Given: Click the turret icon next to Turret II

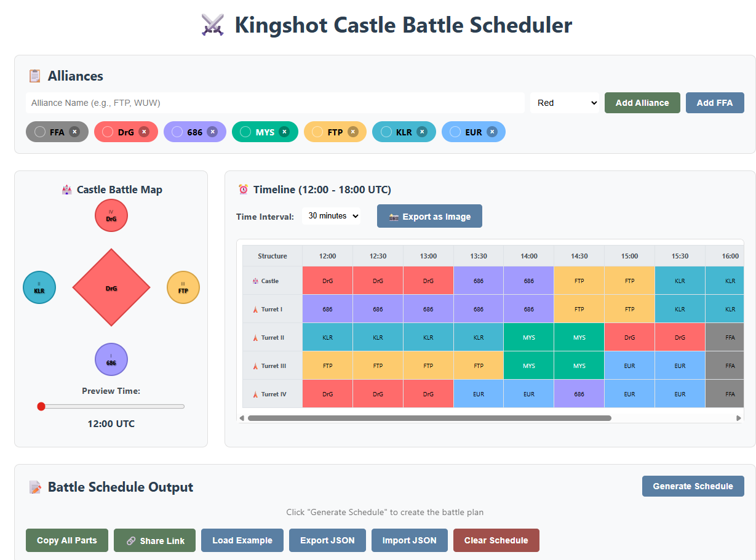Looking at the screenshot, I should pyautogui.click(x=256, y=337).
